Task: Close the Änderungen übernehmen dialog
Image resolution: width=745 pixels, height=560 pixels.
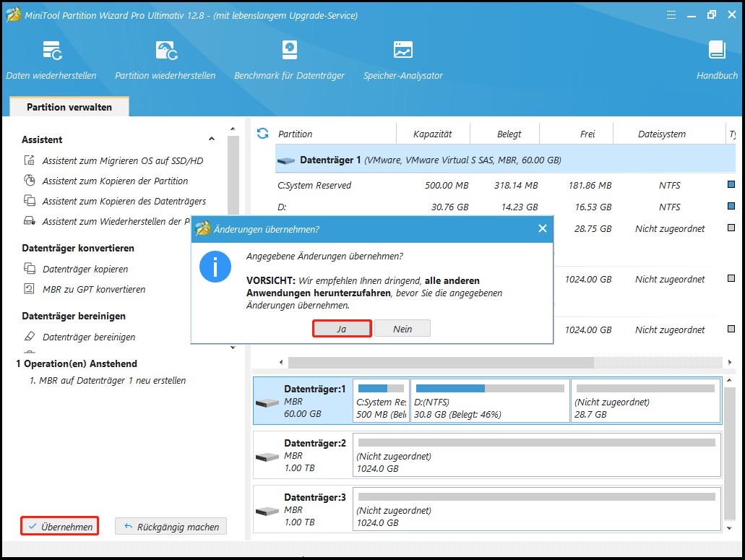Action: pos(543,228)
